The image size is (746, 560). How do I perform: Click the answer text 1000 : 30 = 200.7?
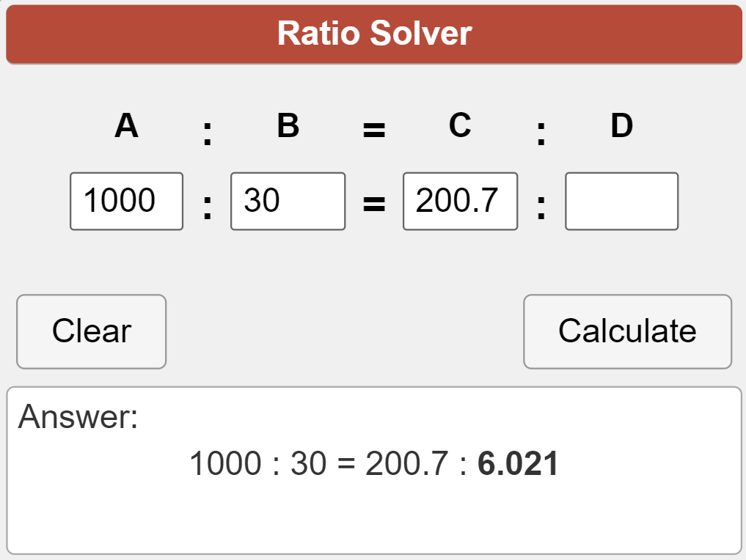click(x=318, y=464)
